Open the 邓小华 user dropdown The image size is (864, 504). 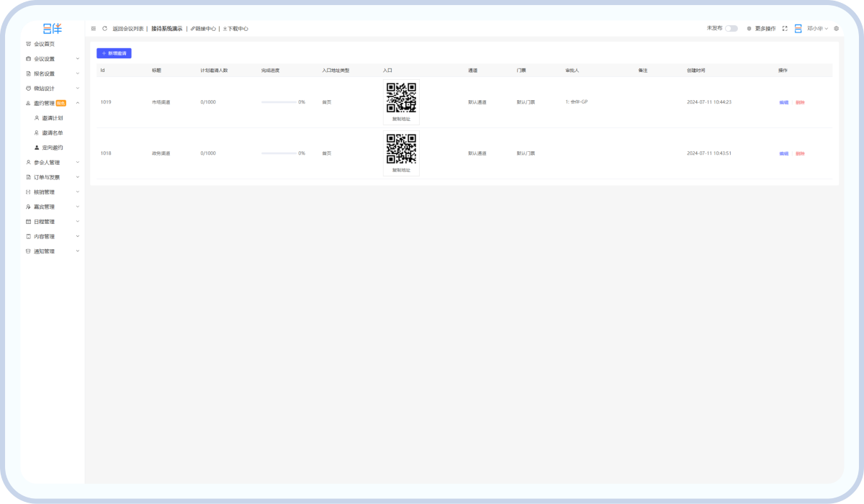817,29
